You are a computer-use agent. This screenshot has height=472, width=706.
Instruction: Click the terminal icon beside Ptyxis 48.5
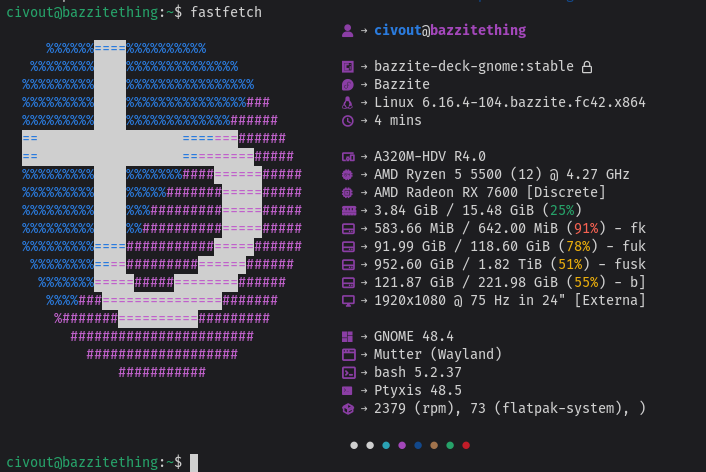[348, 390]
